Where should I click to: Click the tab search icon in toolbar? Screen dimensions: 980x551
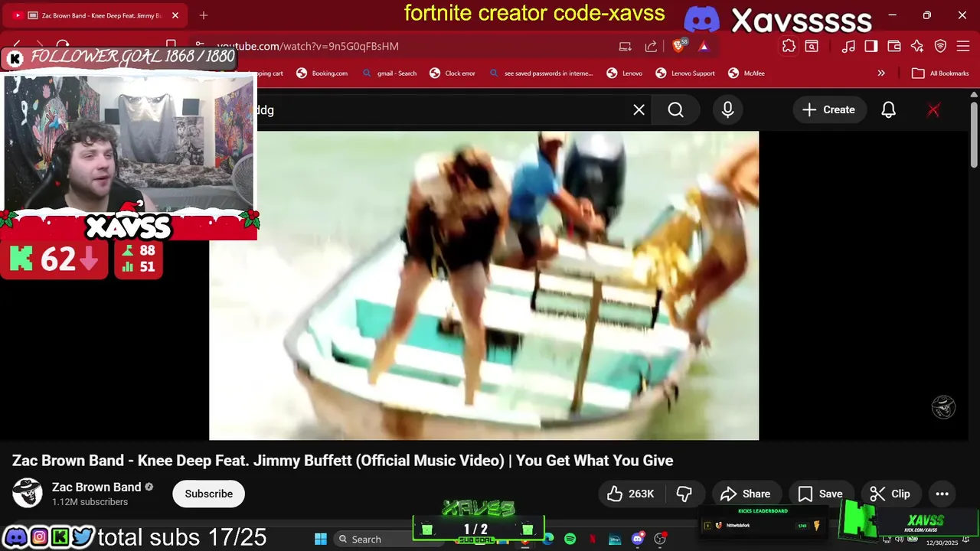[812, 46]
